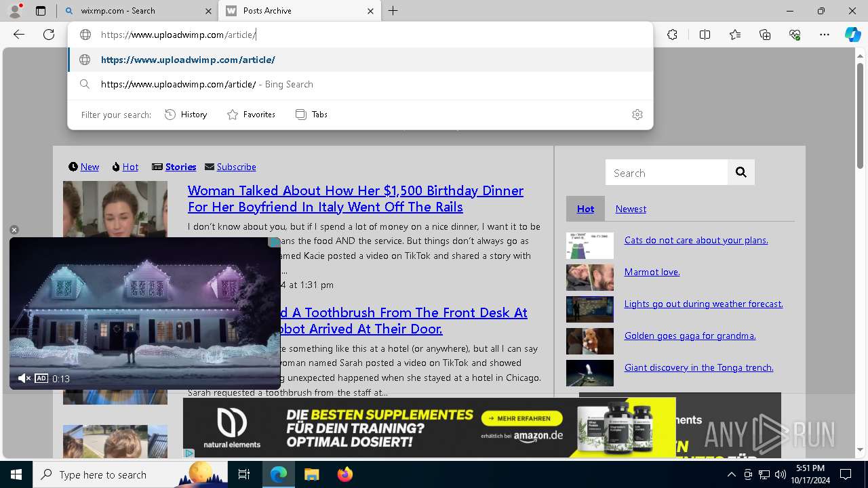Open the ad choices icon on banner
Viewport: 868px width, 488px height.
click(189, 453)
